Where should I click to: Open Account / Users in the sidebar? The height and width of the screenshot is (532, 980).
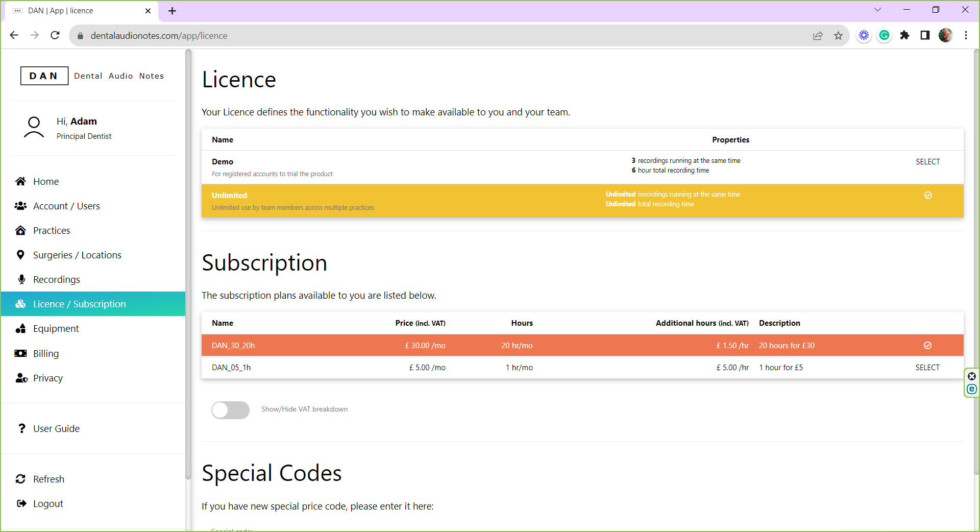(66, 206)
